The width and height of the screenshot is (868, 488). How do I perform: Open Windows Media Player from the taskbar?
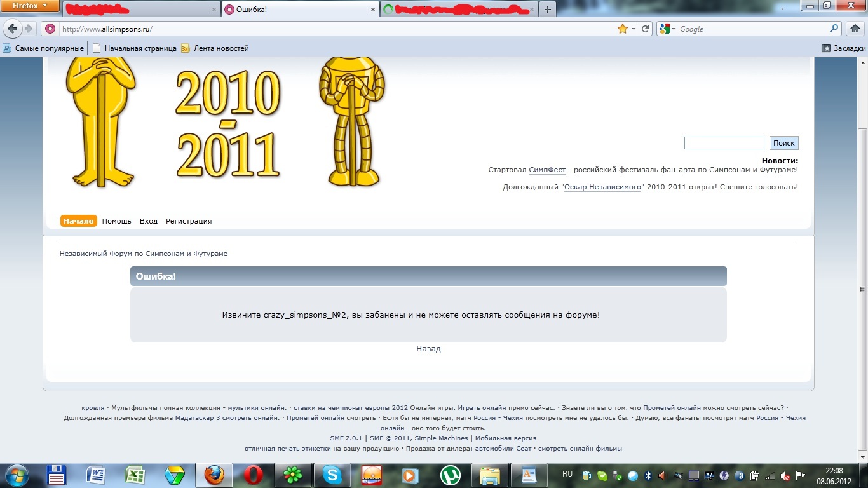[411, 475]
